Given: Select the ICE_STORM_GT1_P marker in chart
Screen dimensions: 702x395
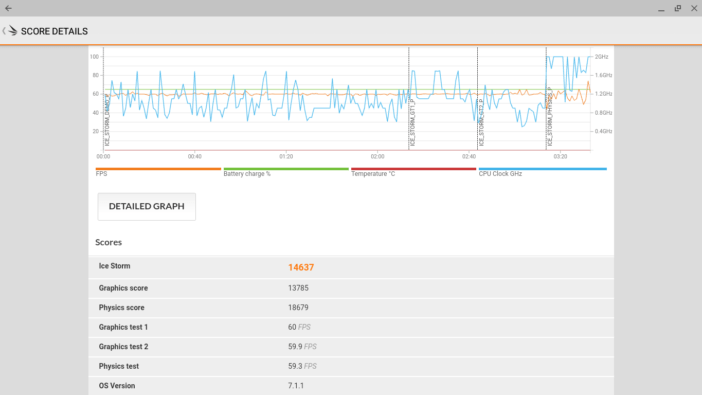Looking at the screenshot, I should point(412,123).
